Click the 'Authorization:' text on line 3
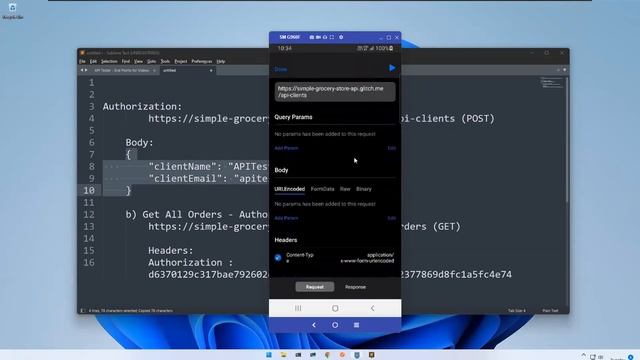 tap(142, 107)
